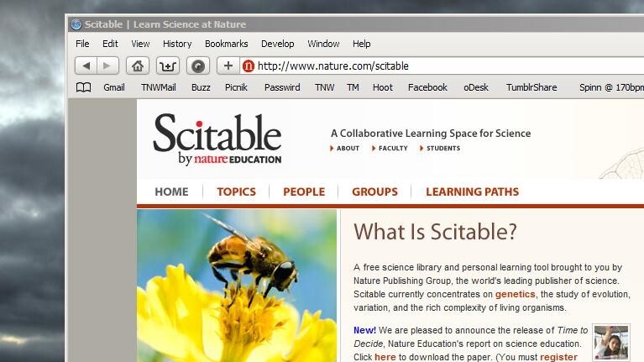The image size is (644, 362).
Task: Open the Buzz bookmark
Action: [201, 87]
